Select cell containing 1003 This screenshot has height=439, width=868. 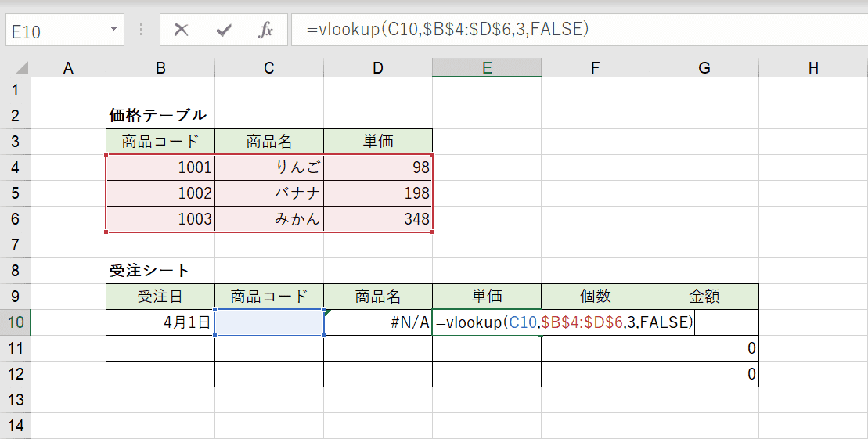pos(160,218)
